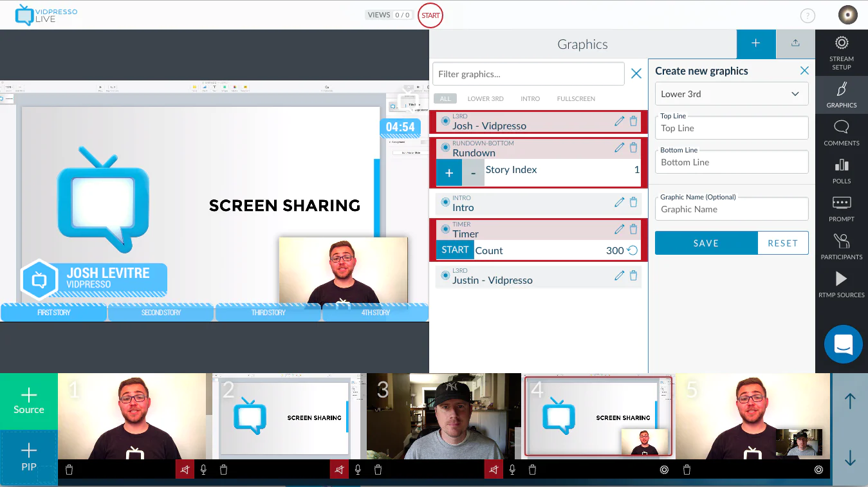
Task: Click the Filter graphics search field
Action: pyautogui.click(x=528, y=74)
